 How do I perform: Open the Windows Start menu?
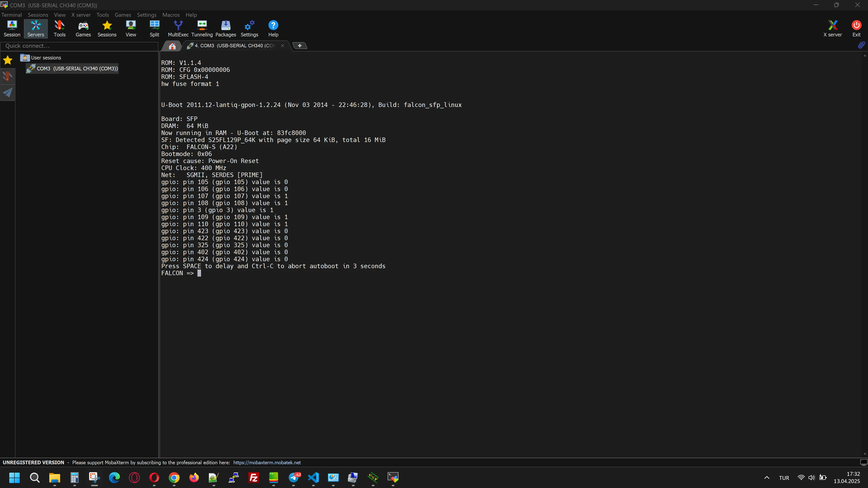[x=14, y=478]
